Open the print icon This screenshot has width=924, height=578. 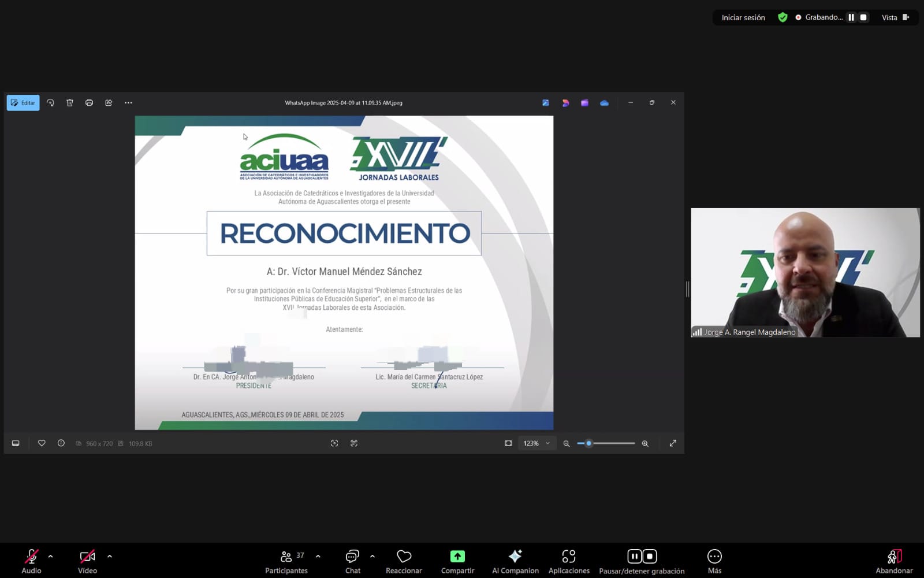point(90,102)
